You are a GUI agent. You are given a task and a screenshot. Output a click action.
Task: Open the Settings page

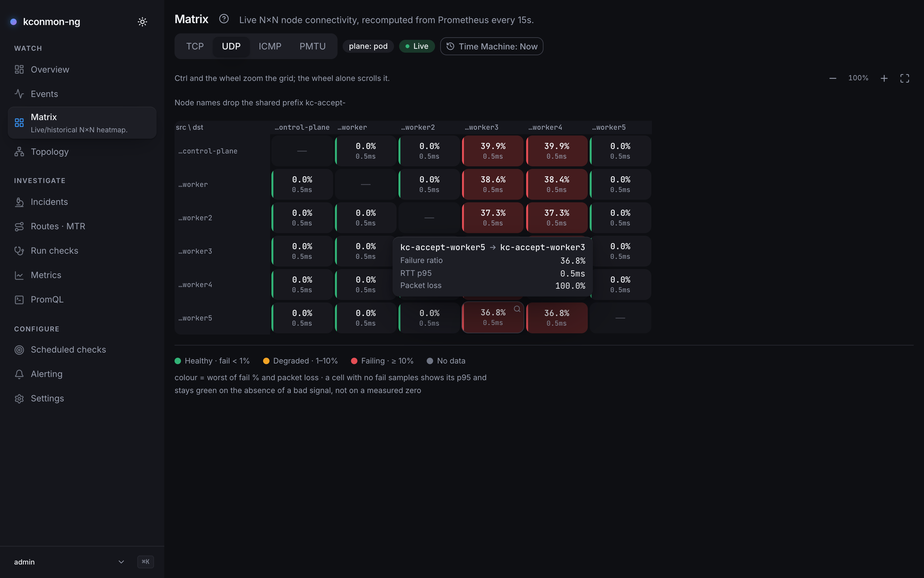(x=82, y=399)
